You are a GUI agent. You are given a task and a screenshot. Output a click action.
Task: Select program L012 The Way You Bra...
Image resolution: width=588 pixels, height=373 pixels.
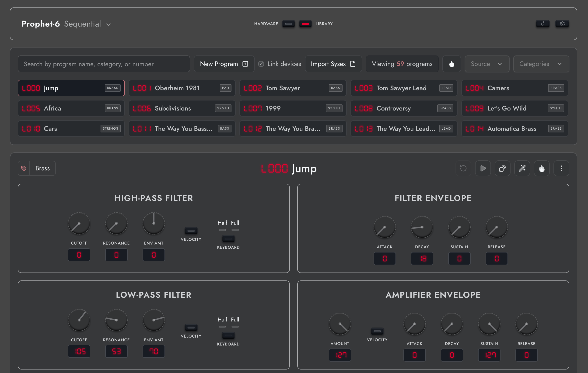pos(293,128)
